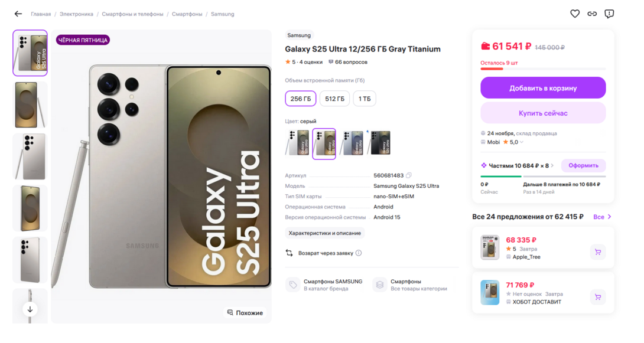Select the 512 ГБ storage option

point(335,99)
